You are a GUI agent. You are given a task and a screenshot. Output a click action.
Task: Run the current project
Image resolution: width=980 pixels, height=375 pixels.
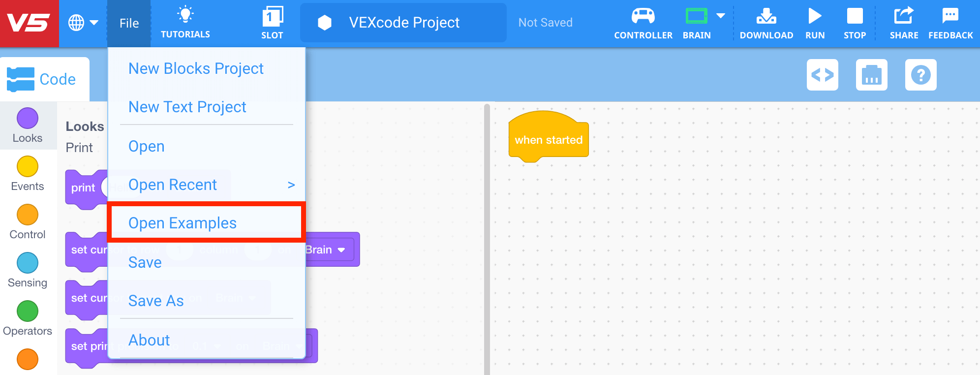(815, 22)
